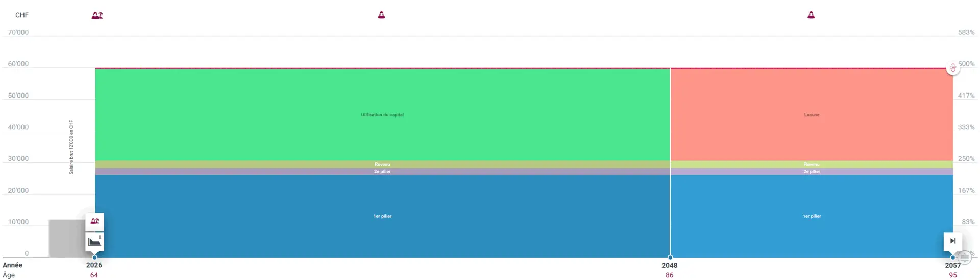980x280 pixels.
Task: Click the light blue '1er pilier' area after 2048
Action: (x=812, y=216)
